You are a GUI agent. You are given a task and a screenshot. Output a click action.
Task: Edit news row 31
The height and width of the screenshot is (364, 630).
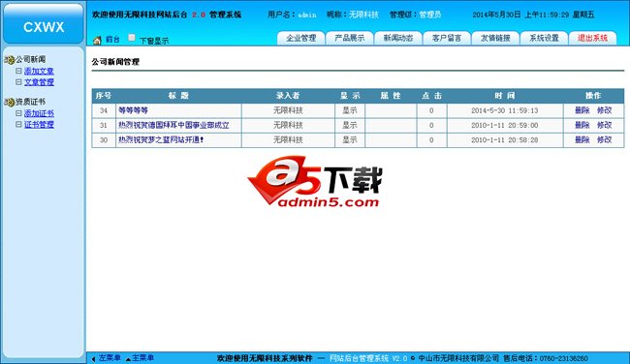tap(604, 125)
